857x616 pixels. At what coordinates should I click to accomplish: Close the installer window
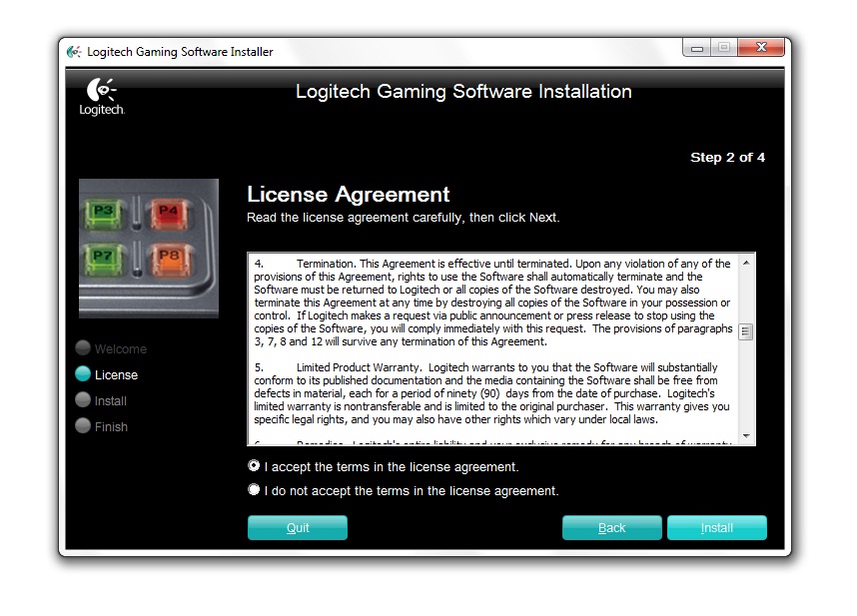click(x=761, y=48)
